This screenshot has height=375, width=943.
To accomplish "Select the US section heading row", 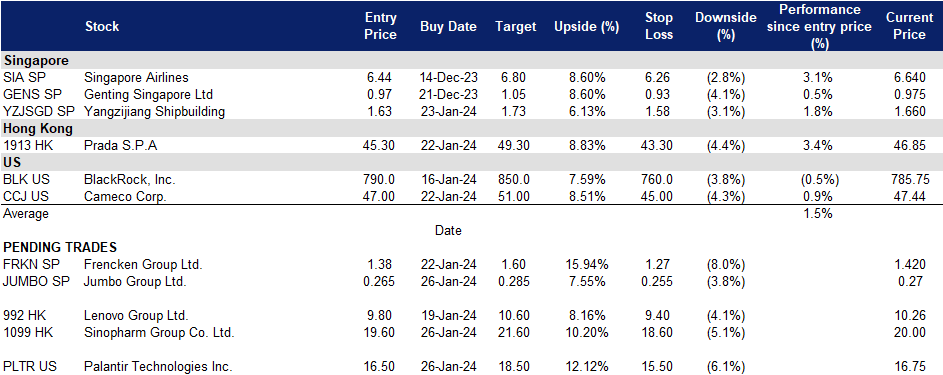I will (472, 163).
